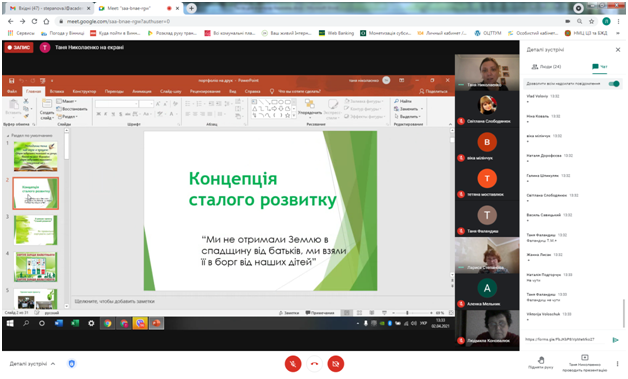Collapse the default section in slide panel
The height and width of the screenshot is (379, 628).
[8, 135]
